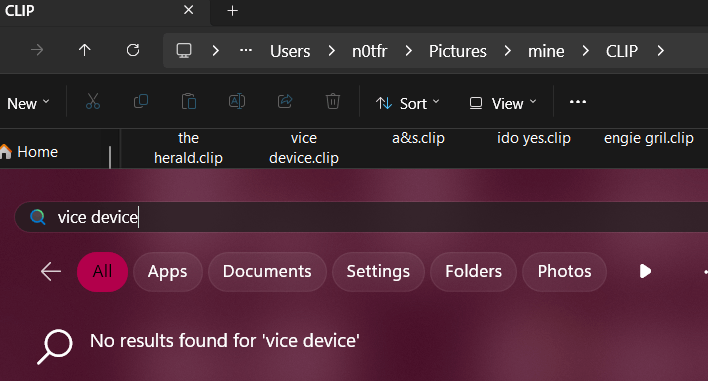Select a&s.clip file

[x=419, y=138]
